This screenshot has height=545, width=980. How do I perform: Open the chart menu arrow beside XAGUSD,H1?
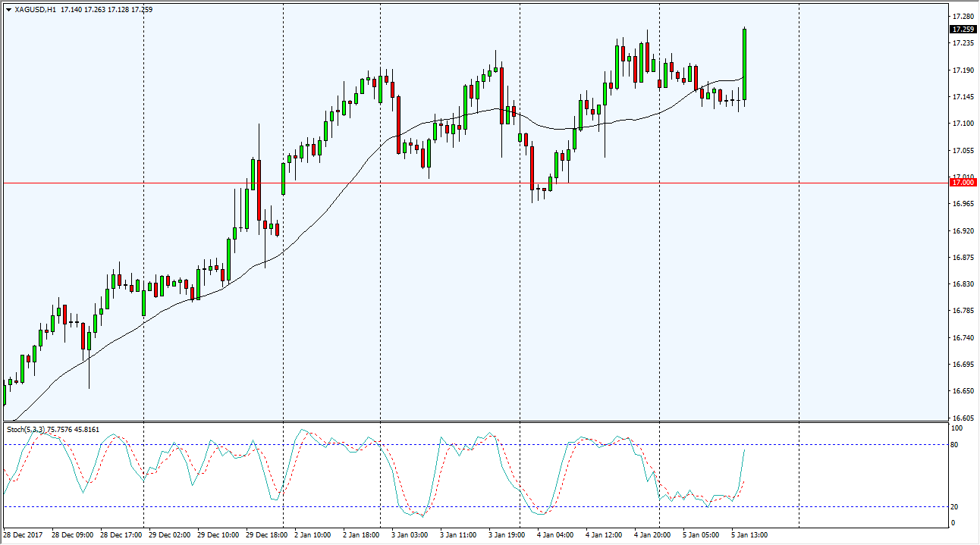click(8, 10)
